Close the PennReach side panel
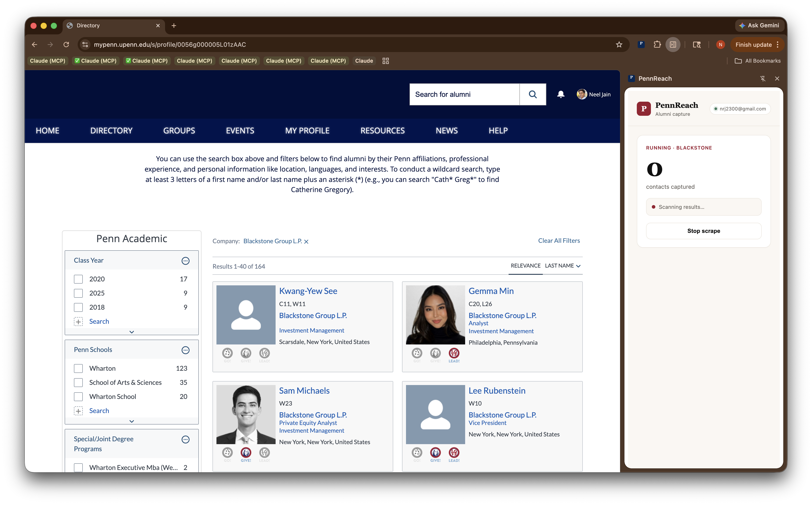This screenshot has width=812, height=505. tap(777, 79)
